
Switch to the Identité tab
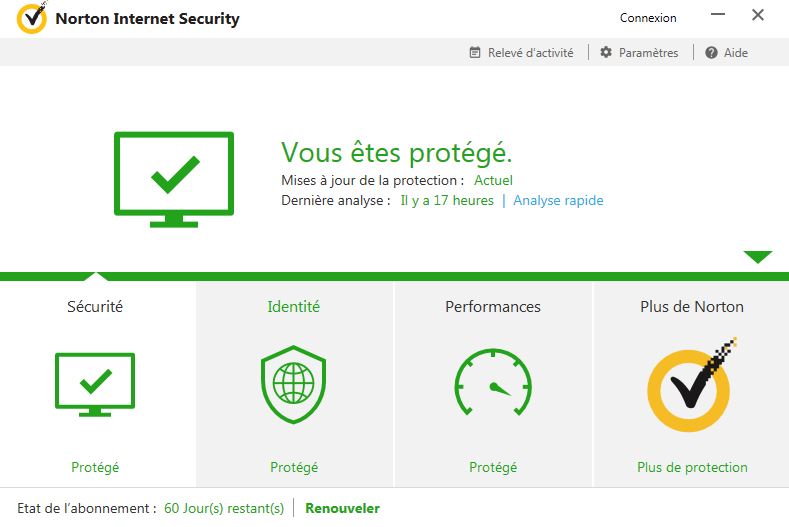pyautogui.click(x=293, y=307)
